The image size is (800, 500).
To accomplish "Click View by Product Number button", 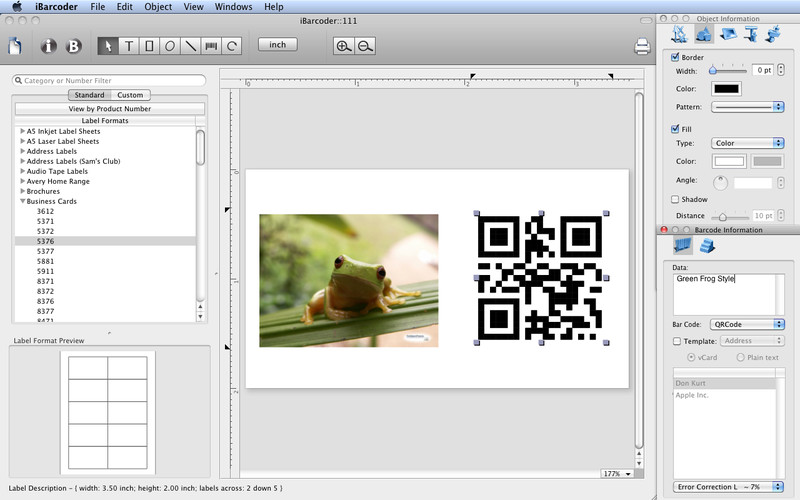I will click(x=110, y=109).
